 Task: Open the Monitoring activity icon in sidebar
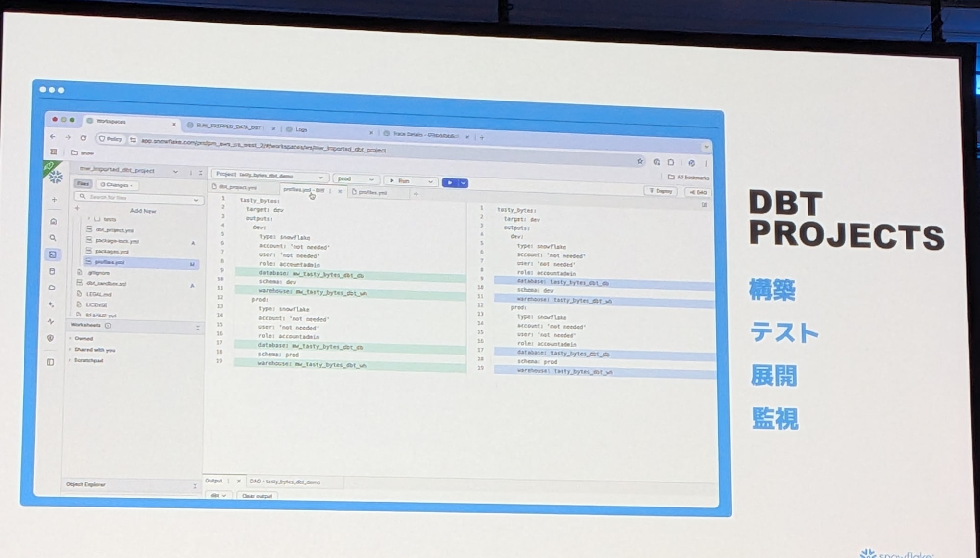(x=51, y=321)
